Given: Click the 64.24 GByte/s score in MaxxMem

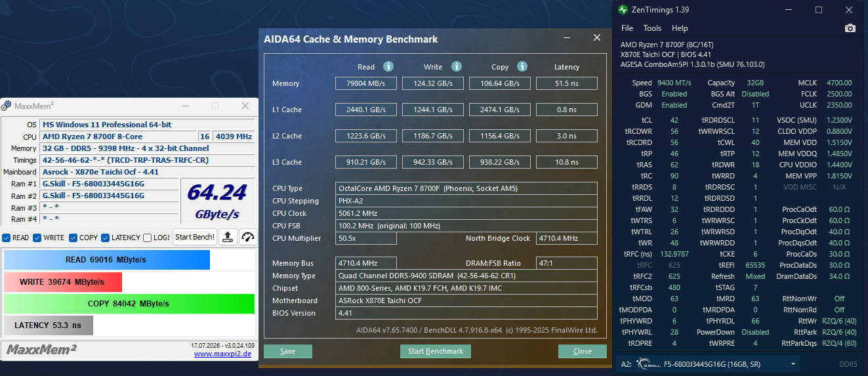Looking at the screenshot, I should pyautogui.click(x=217, y=199).
